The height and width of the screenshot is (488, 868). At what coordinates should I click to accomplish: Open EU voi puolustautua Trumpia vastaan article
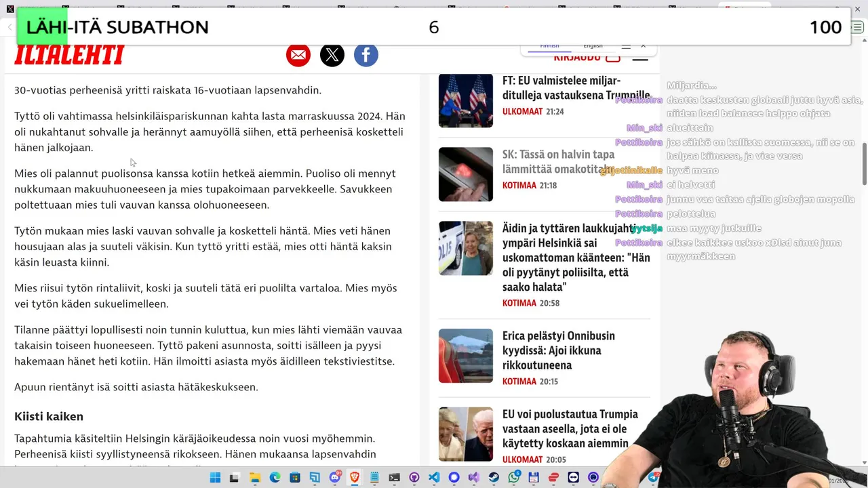click(x=570, y=429)
